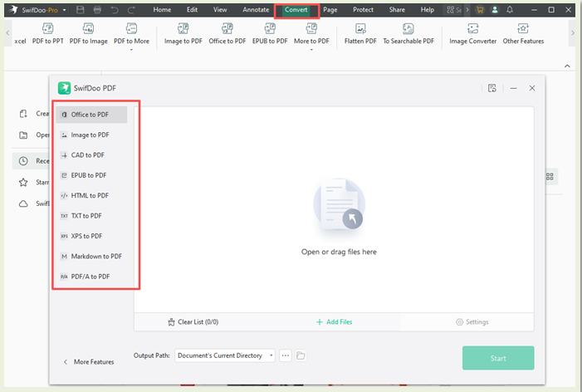Select EPUB to PDF in dialog sidebar
Screen dimensions: 582x392
[91, 175]
